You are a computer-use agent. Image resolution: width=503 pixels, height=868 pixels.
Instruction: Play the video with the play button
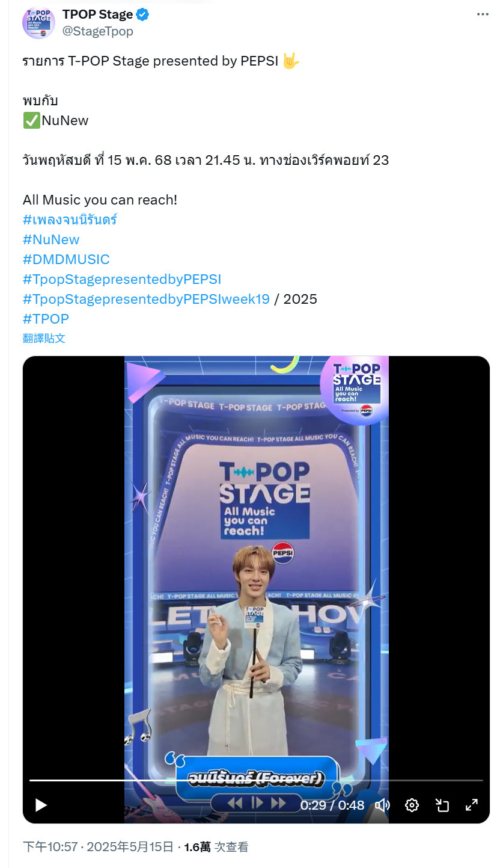[41, 805]
